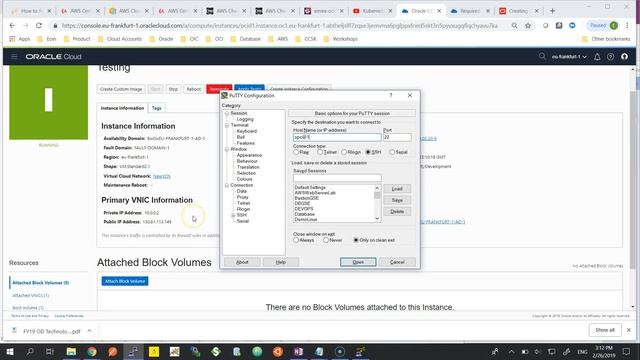Open the Apps shortcut in the bookmarks bar
The height and width of the screenshot is (360, 640).
click(20, 39)
